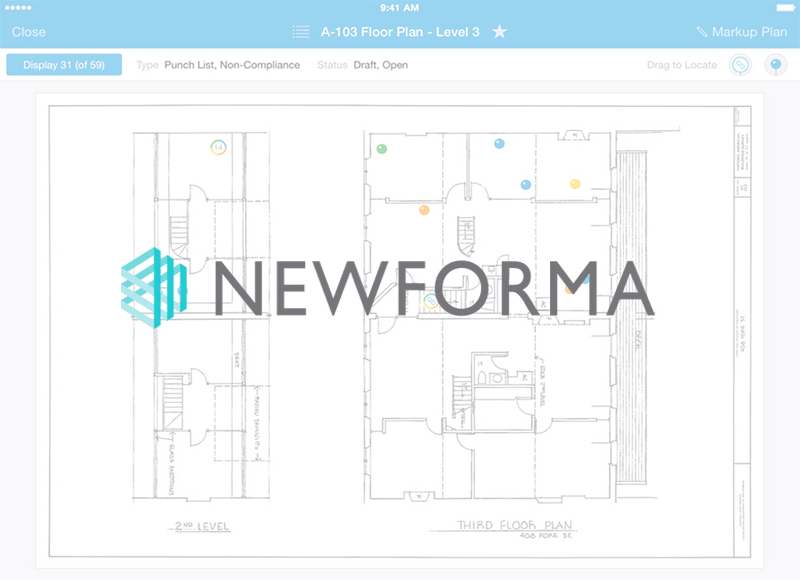Viewport: 800px width, 580px height.
Task: Open the blue pin in the upper rooms
Action: click(x=497, y=143)
